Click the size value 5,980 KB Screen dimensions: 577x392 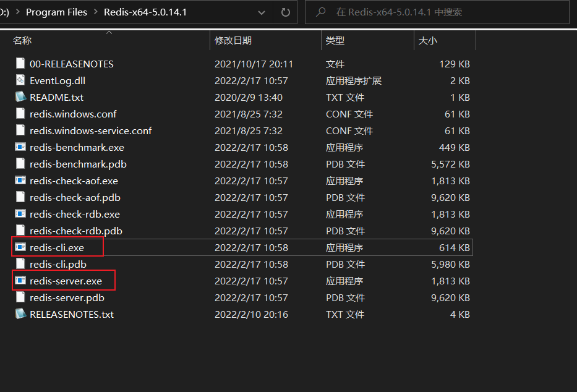tap(450, 264)
